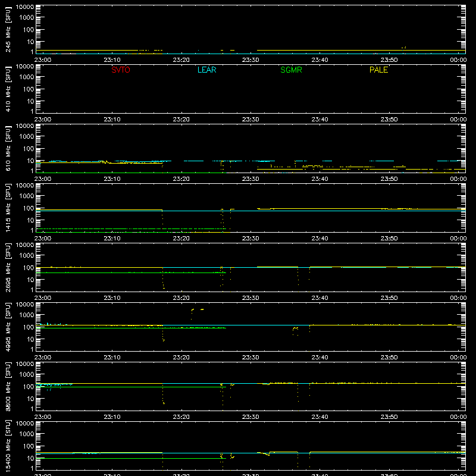Select the '2695 MHz [SFU]' axis title
The height and width of the screenshot is (476, 476).
8,268
